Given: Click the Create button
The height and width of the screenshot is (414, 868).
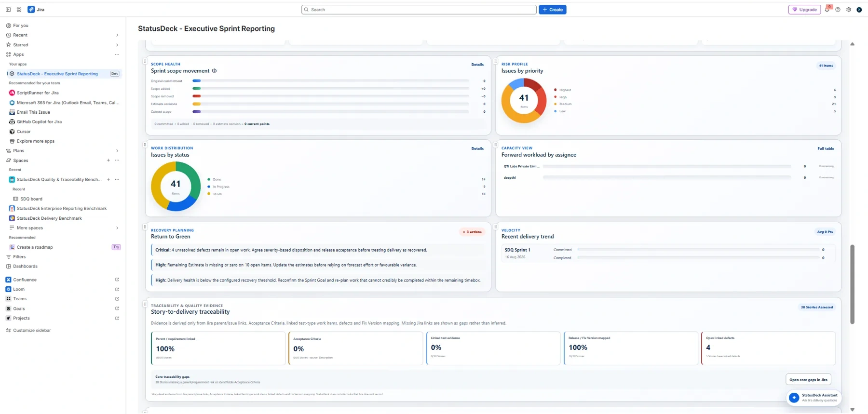Looking at the screenshot, I should 553,10.
